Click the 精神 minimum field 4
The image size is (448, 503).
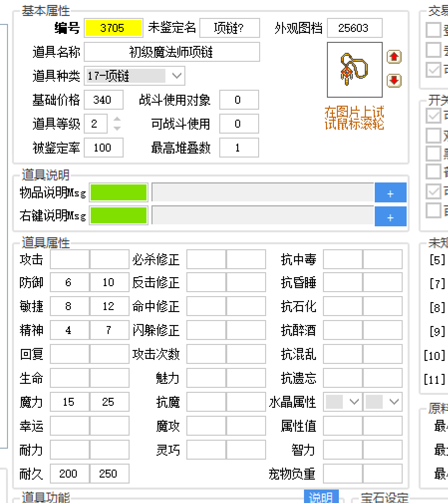click(x=70, y=330)
